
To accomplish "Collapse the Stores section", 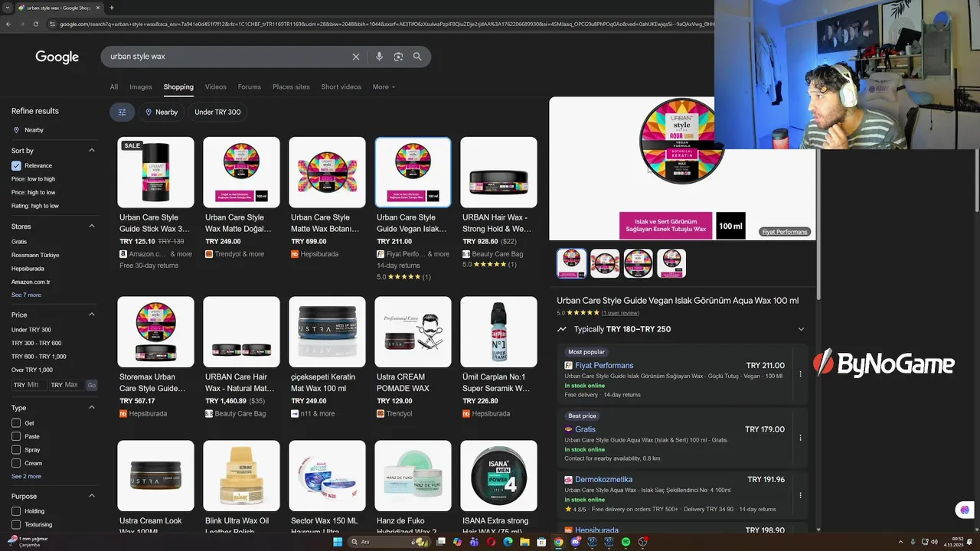I will (92, 227).
